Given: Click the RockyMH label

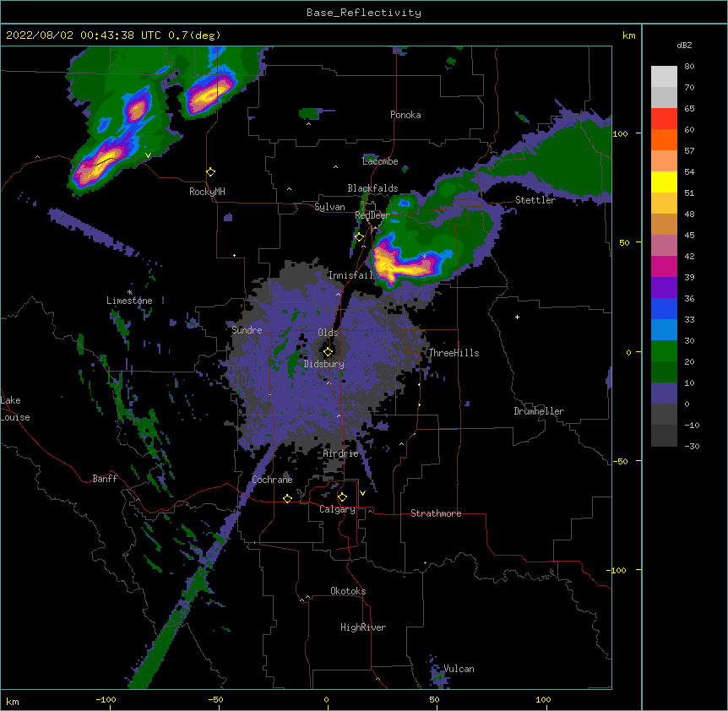Looking at the screenshot, I should coord(207,192).
